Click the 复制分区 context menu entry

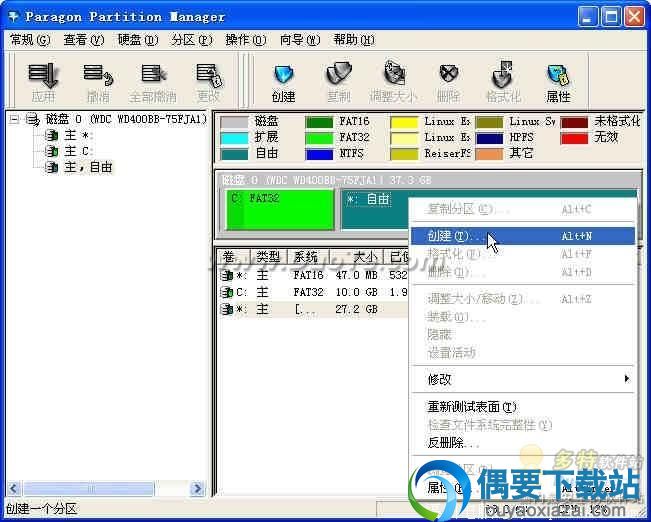pos(523,209)
